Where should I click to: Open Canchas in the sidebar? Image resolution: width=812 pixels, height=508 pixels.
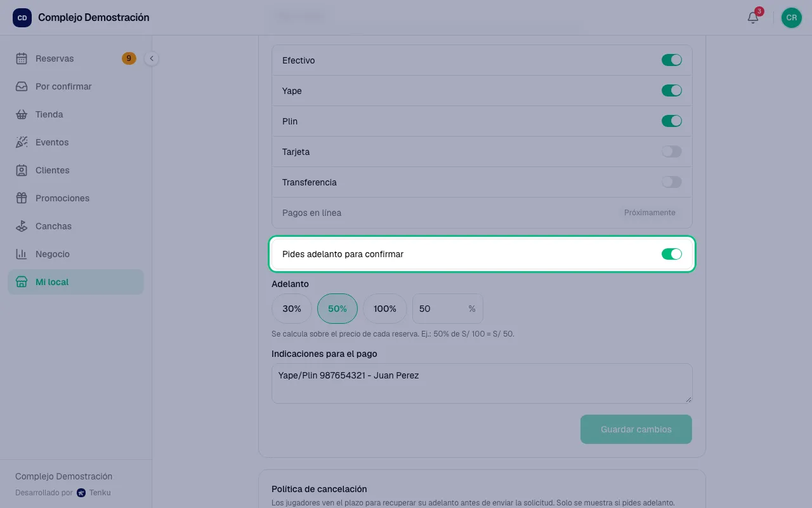(x=75, y=226)
